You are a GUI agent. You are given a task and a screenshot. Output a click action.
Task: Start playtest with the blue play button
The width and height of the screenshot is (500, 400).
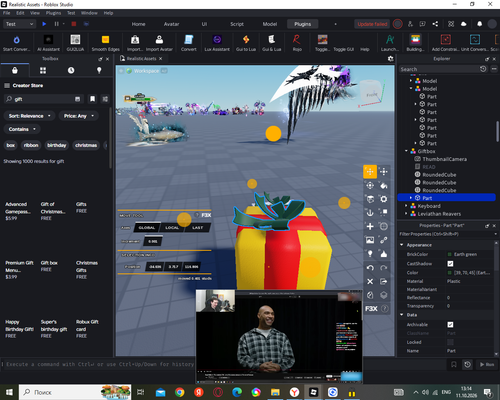[x=44, y=24]
